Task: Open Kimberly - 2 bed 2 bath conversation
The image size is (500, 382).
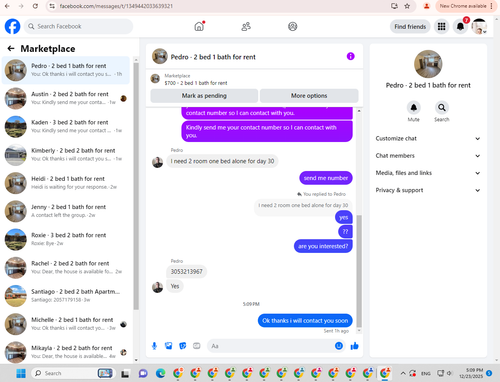Action: click(x=66, y=155)
